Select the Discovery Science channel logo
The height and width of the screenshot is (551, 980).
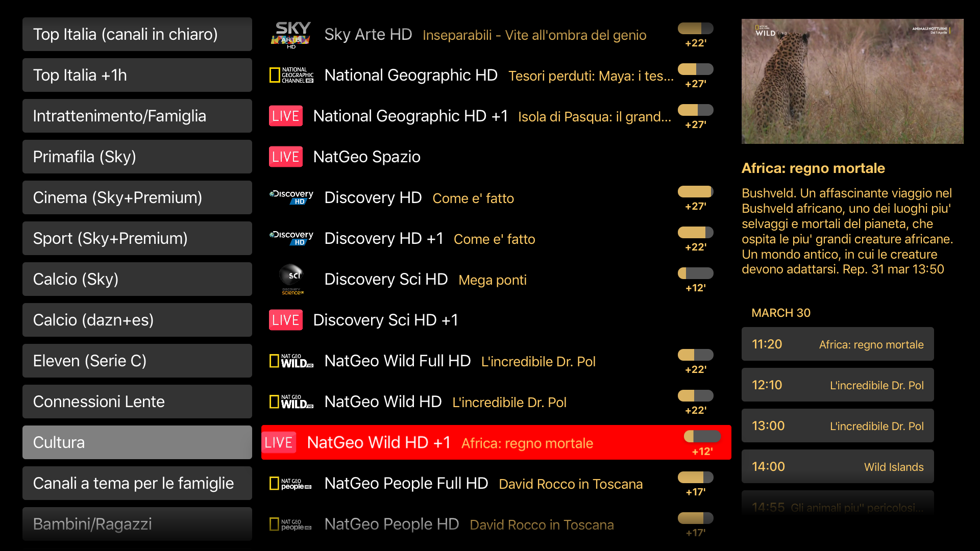coord(291,279)
